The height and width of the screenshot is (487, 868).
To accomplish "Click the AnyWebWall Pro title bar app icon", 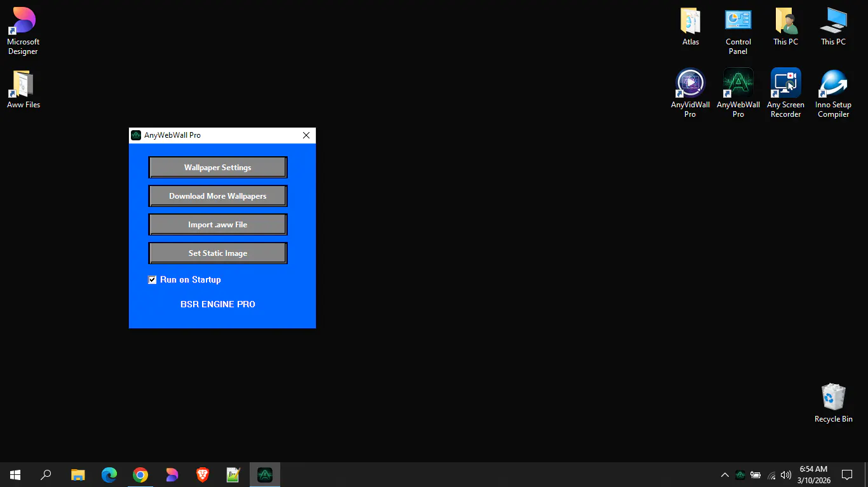I will click(x=136, y=135).
